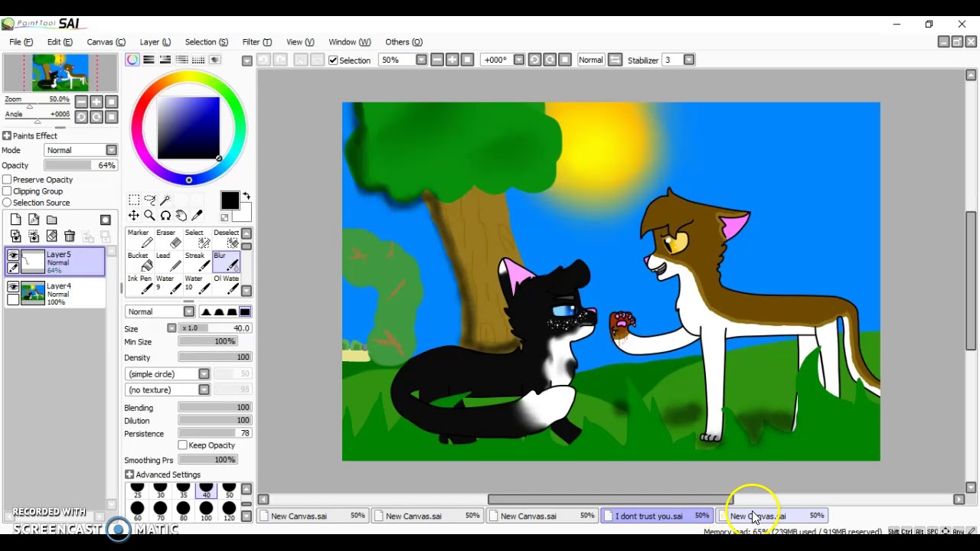Select the Magic Wand tool
Screen dimensions: 980x551
tap(165, 200)
